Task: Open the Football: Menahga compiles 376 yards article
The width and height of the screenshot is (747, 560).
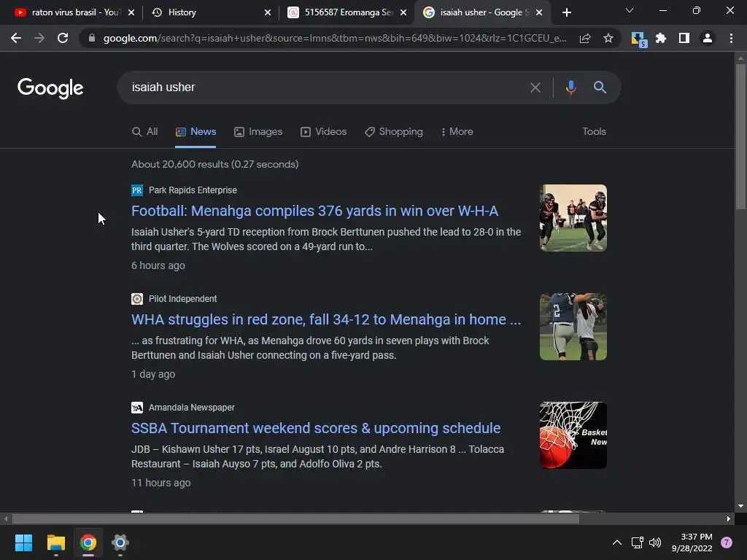Action: click(x=314, y=211)
